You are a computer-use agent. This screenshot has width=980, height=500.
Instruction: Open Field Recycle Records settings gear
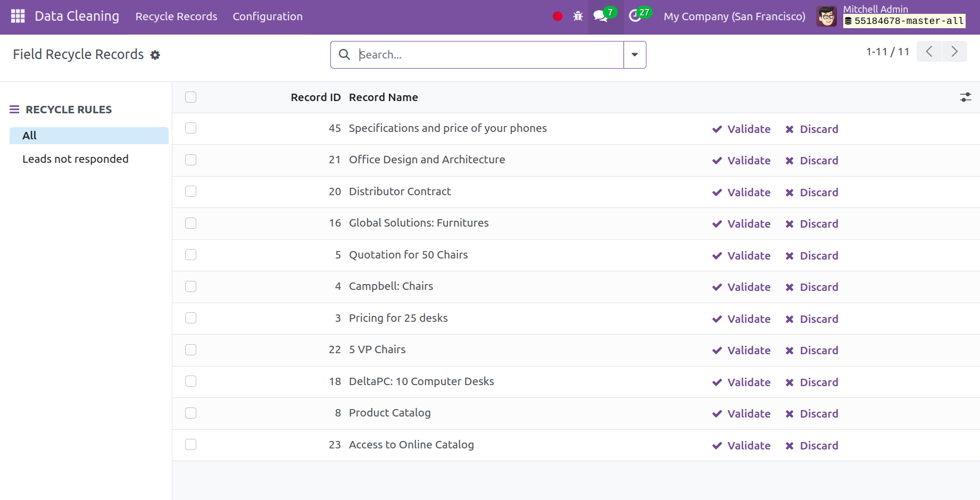(155, 55)
